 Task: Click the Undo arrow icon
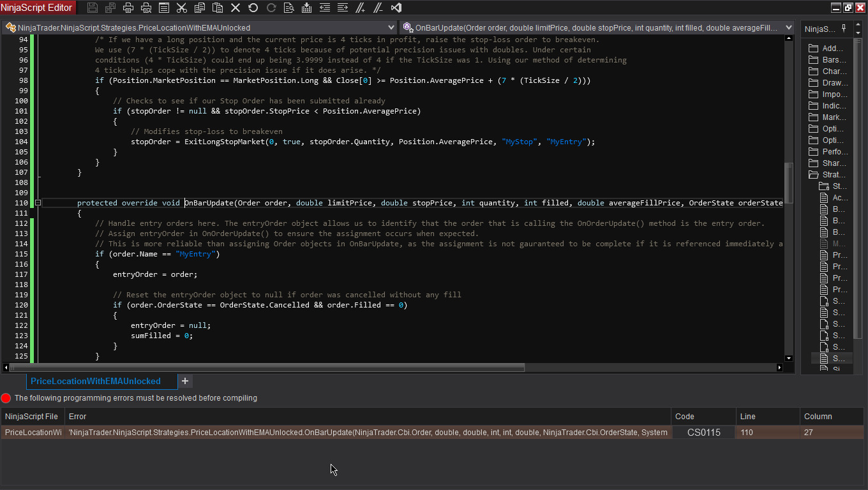click(253, 8)
